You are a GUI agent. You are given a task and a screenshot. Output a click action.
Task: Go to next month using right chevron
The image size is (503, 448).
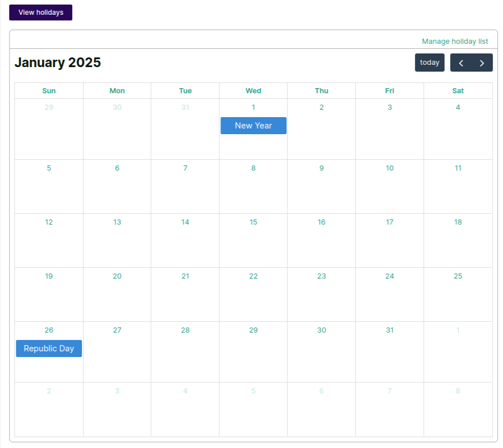(x=482, y=63)
